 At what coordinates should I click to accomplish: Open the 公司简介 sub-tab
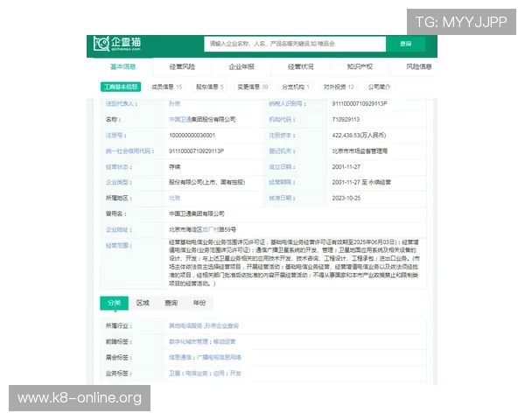point(380,87)
